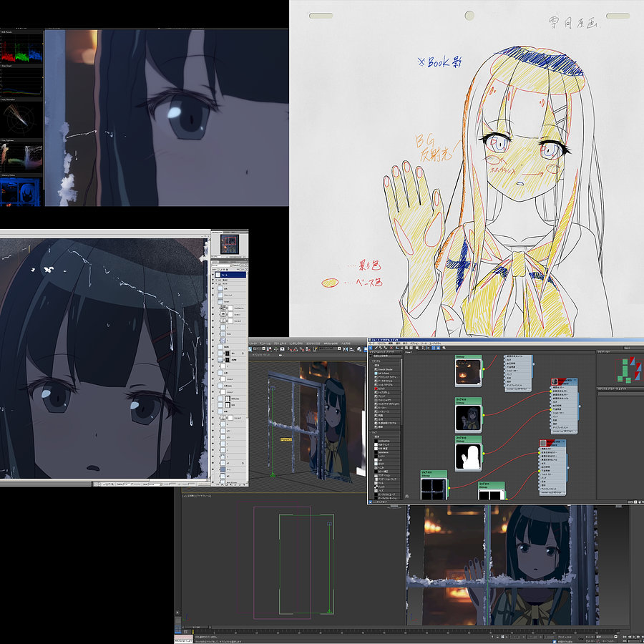The width and height of the screenshot is (644, 644).
Task: Click the red Standard material node header icon
Action: [x=555, y=383]
